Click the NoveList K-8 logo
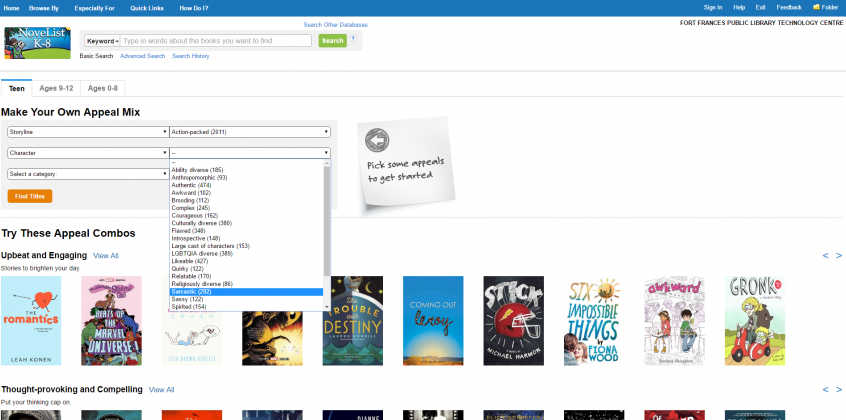This screenshot has height=420, width=846. [37, 44]
